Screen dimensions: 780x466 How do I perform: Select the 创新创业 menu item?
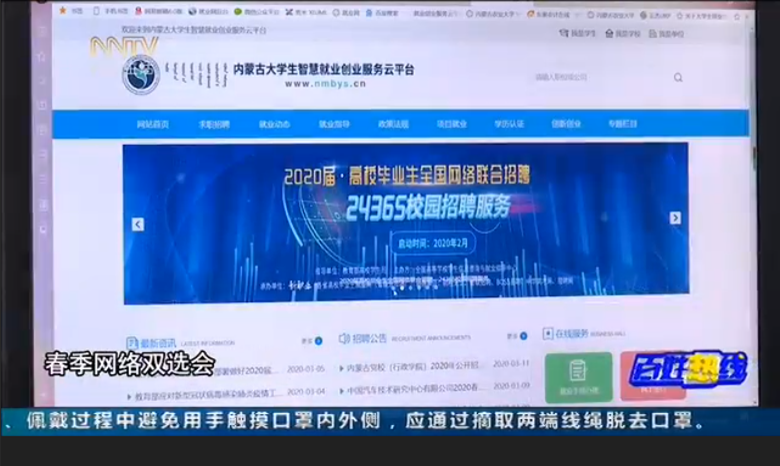(x=566, y=124)
